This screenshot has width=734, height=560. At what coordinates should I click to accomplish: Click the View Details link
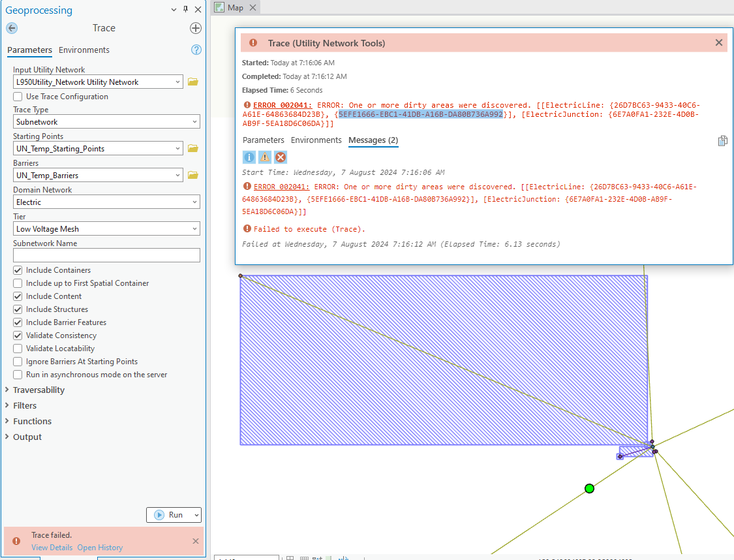tap(51, 547)
